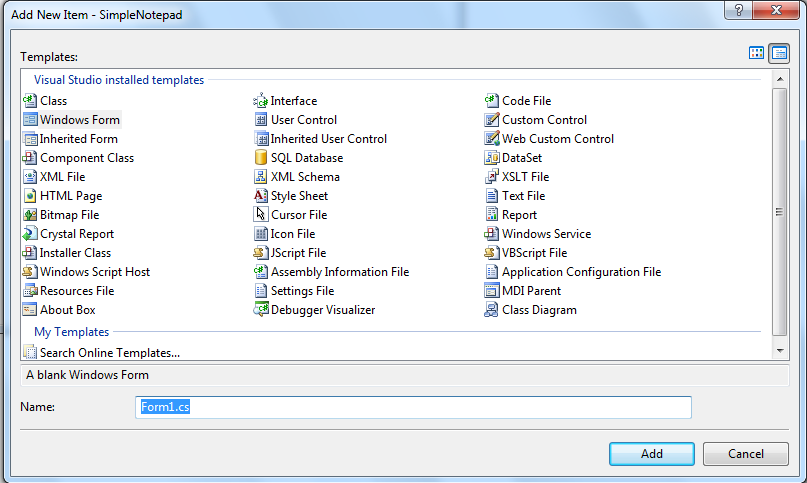
Task: Select the Windows Service icon
Action: tap(492, 234)
